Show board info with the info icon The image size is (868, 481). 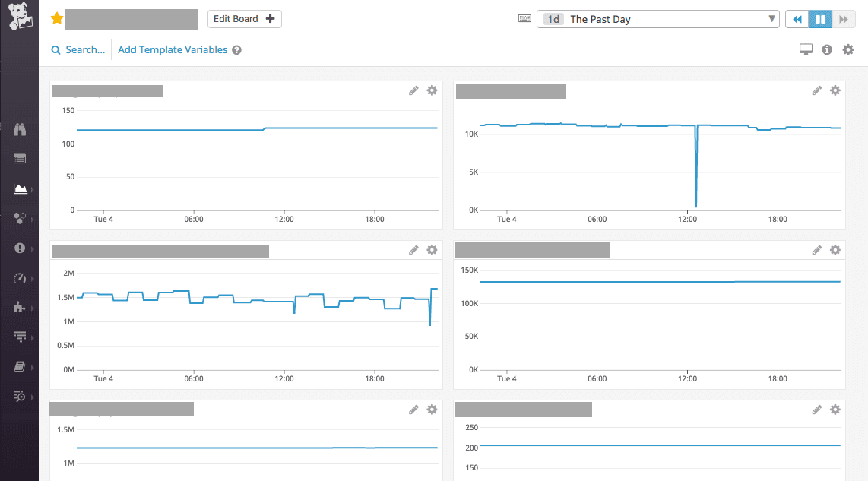click(827, 49)
